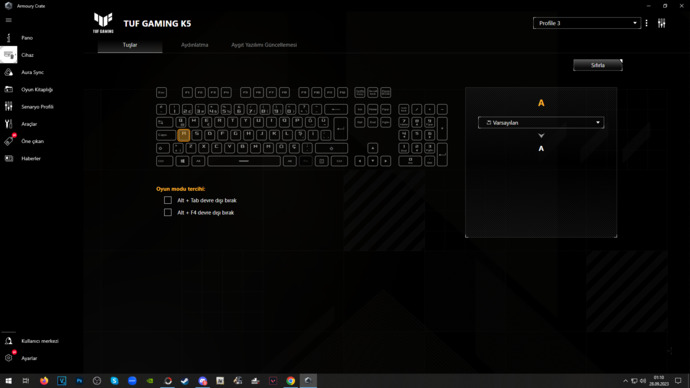The height and width of the screenshot is (388, 690).
Task: Open Firefox from the taskbar
Action: [44, 381]
